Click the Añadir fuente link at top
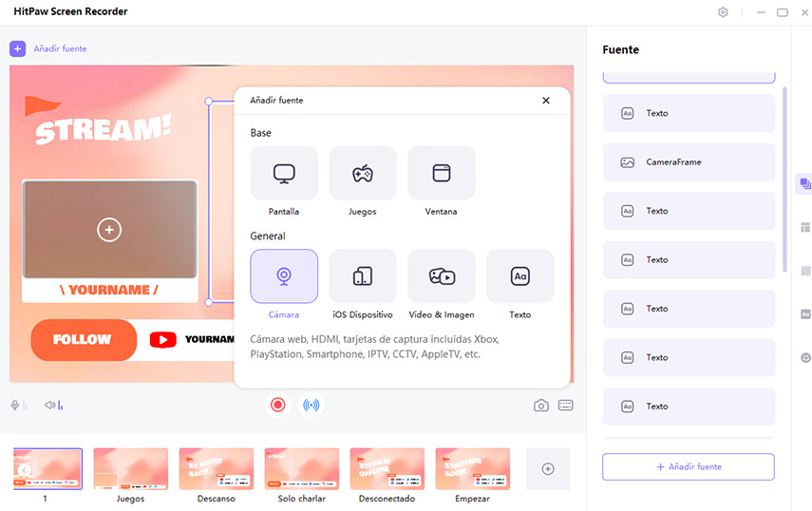This screenshot has width=812, height=511. (x=60, y=48)
